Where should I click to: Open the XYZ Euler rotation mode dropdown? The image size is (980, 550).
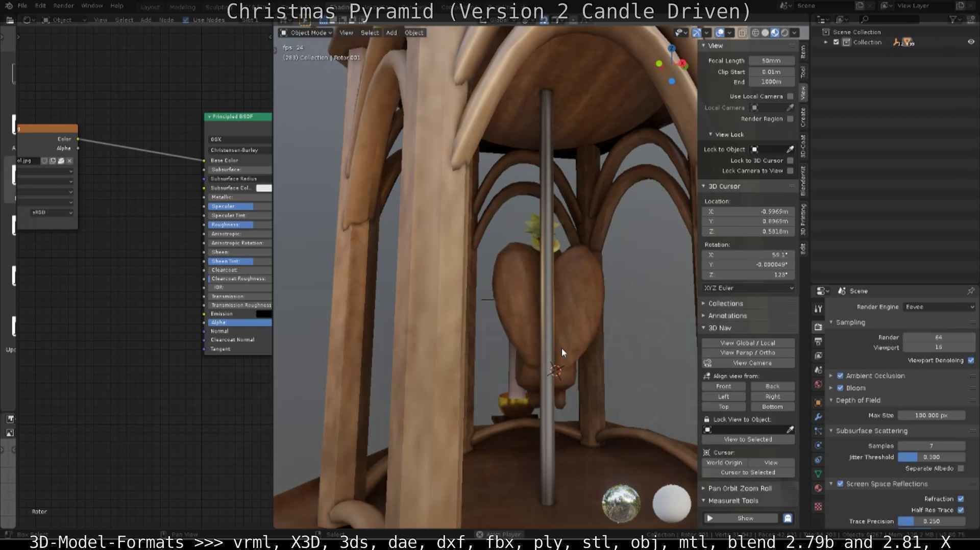point(748,288)
